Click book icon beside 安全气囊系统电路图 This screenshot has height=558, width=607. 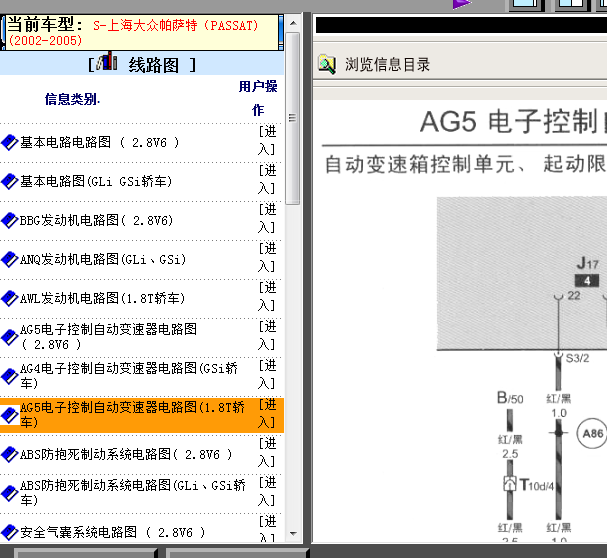point(10,532)
